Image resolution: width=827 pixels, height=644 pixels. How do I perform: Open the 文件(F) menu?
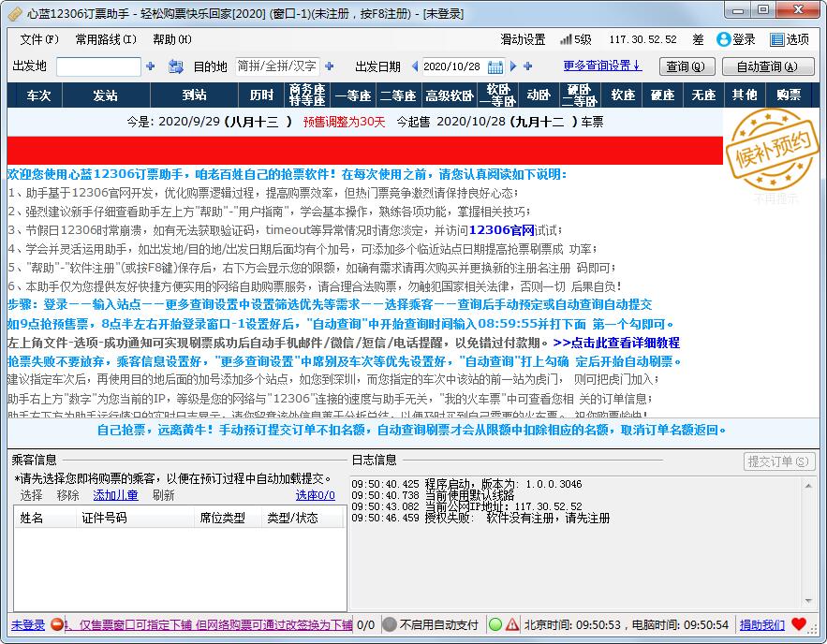[x=39, y=39]
